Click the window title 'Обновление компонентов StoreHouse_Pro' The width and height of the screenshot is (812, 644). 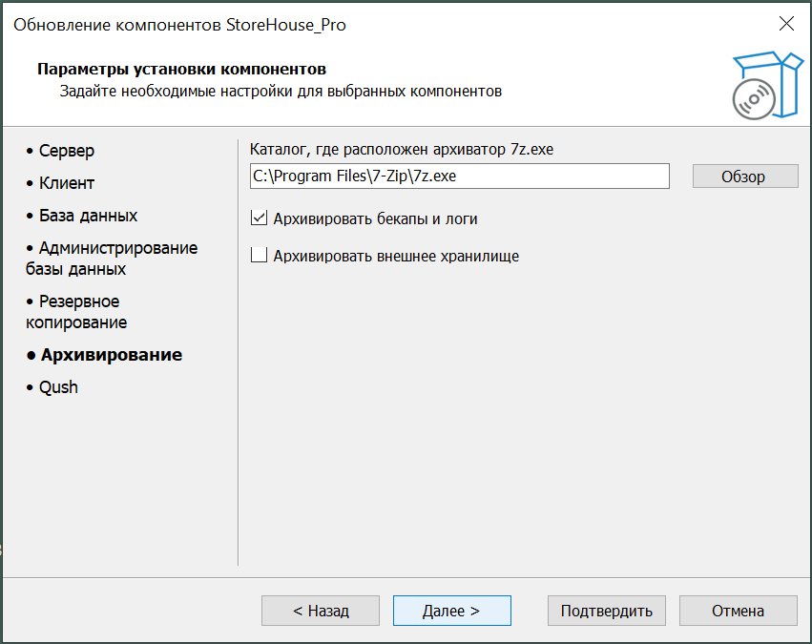click(179, 25)
